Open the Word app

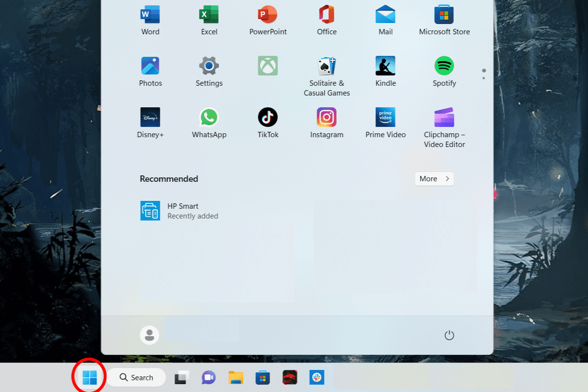(x=150, y=21)
